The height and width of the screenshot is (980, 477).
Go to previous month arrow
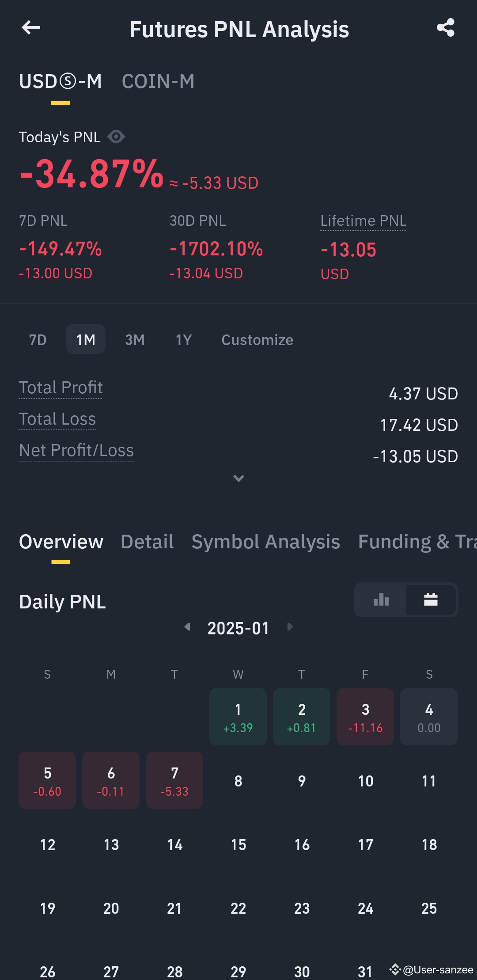coord(187,627)
